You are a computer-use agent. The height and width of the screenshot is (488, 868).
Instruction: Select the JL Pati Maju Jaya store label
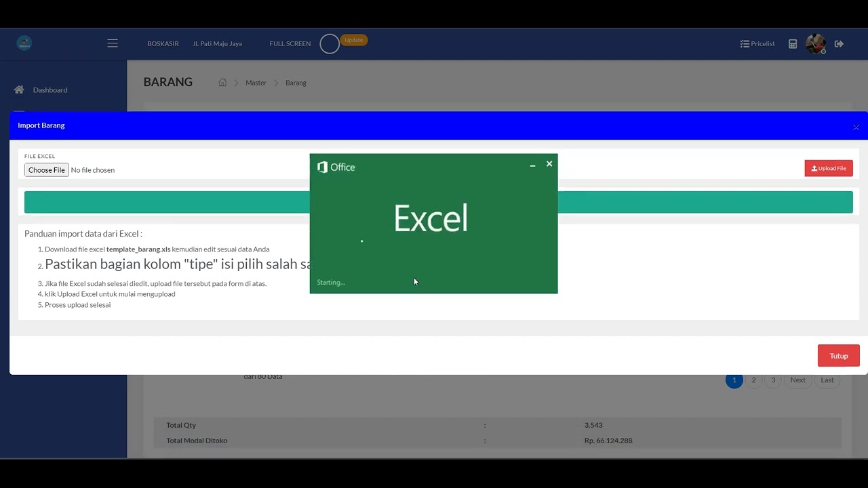tap(217, 44)
